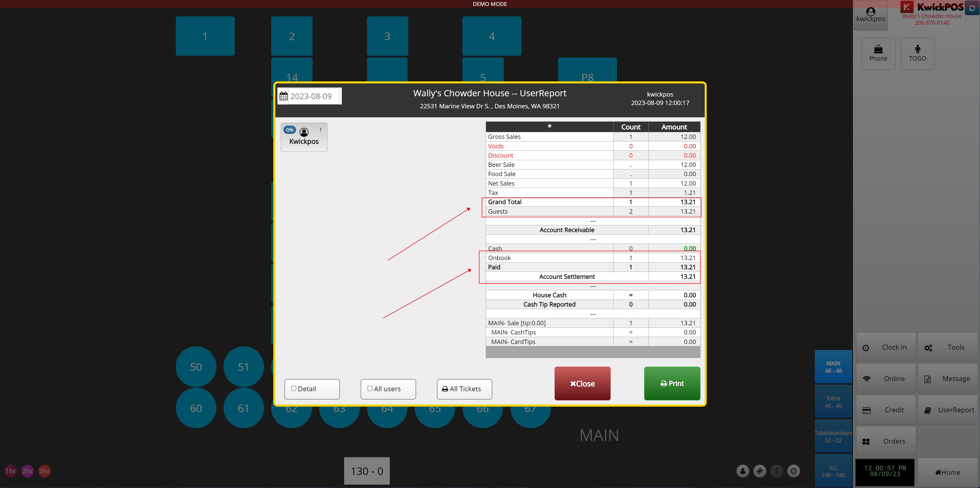Viewport: 980px width, 488px height.
Task: Select round table 61
Action: pos(244,408)
